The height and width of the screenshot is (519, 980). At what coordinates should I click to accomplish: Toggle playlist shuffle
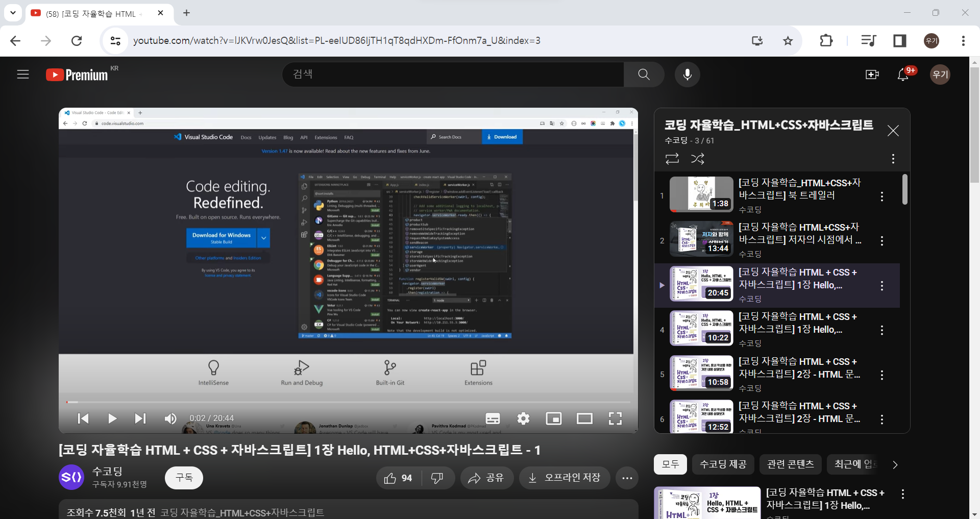tap(698, 159)
